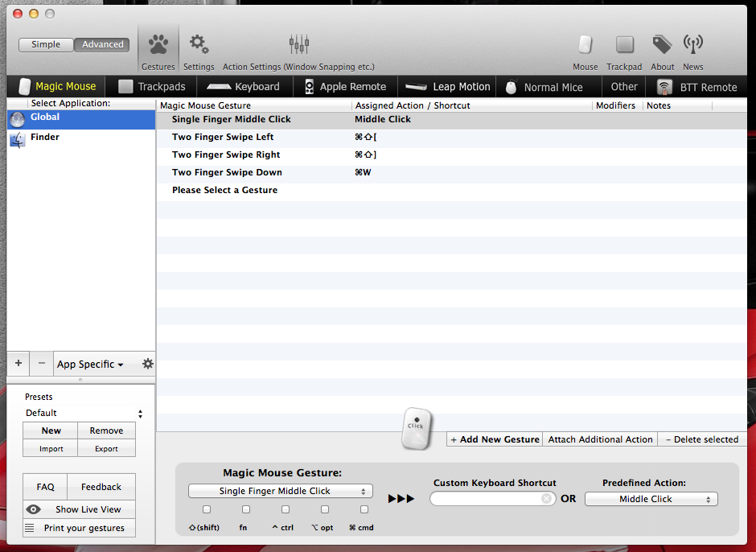Click Print your gestures button
Image resolution: width=756 pixels, height=552 pixels.
[x=79, y=528]
